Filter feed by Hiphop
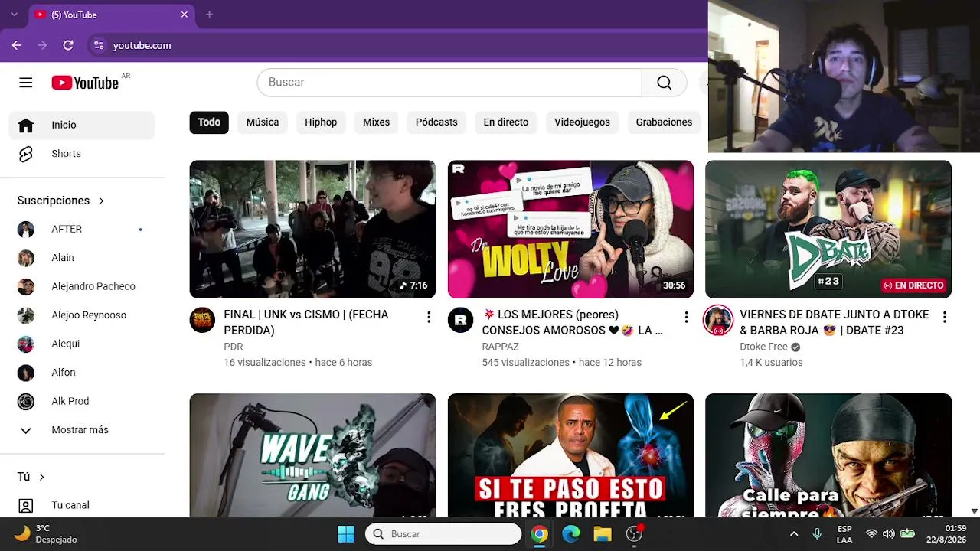 point(321,122)
